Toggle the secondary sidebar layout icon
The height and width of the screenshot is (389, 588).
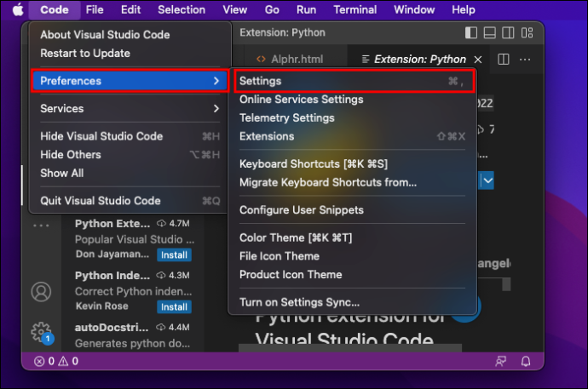[x=508, y=32]
